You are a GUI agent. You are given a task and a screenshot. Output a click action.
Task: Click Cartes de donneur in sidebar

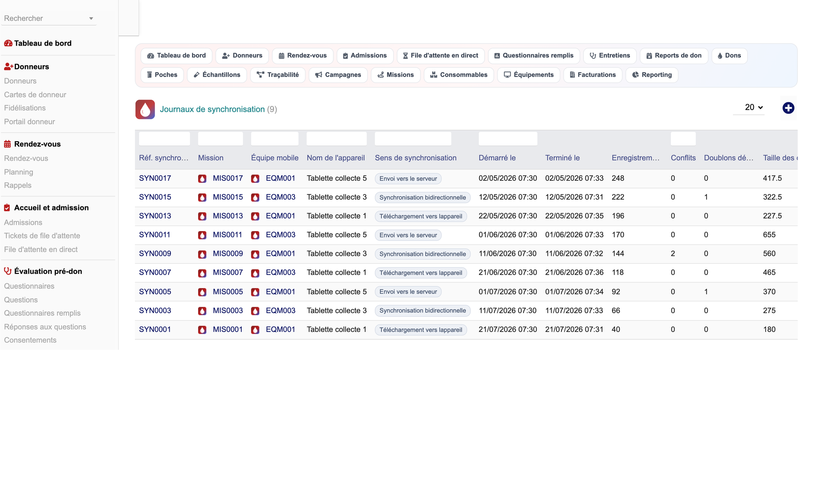pyautogui.click(x=35, y=95)
